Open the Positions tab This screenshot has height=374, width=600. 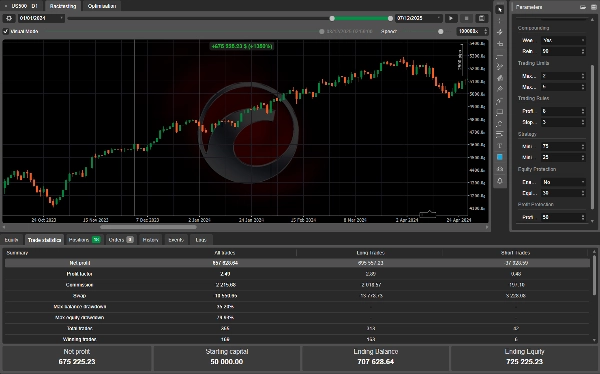pyautogui.click(x=84, y=240)
